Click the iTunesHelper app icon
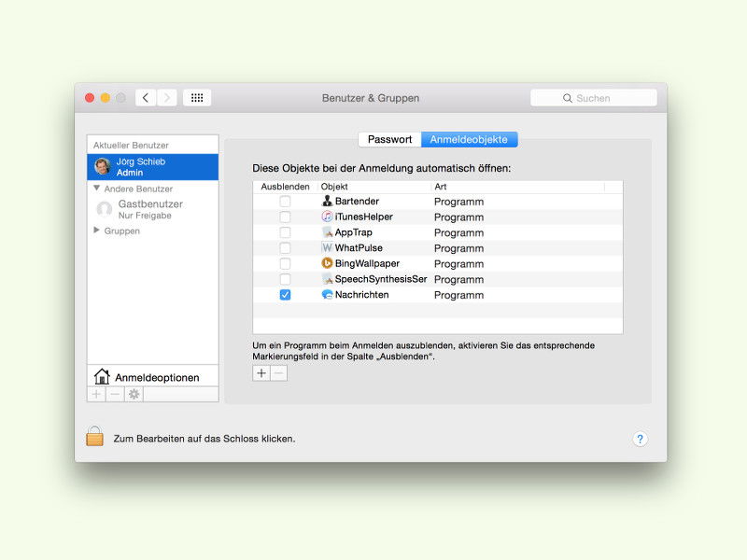Viewport: 747px width, 560px height. click(327, 217)
